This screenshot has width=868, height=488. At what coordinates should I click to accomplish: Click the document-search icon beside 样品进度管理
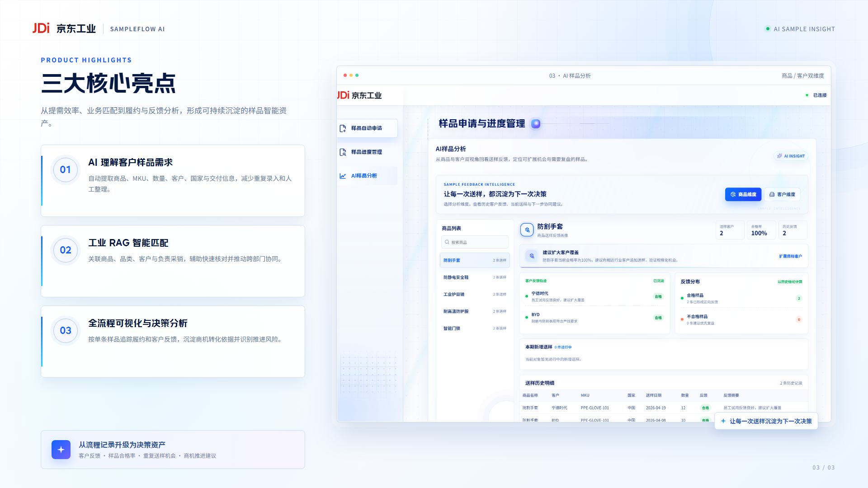point(343,152)
